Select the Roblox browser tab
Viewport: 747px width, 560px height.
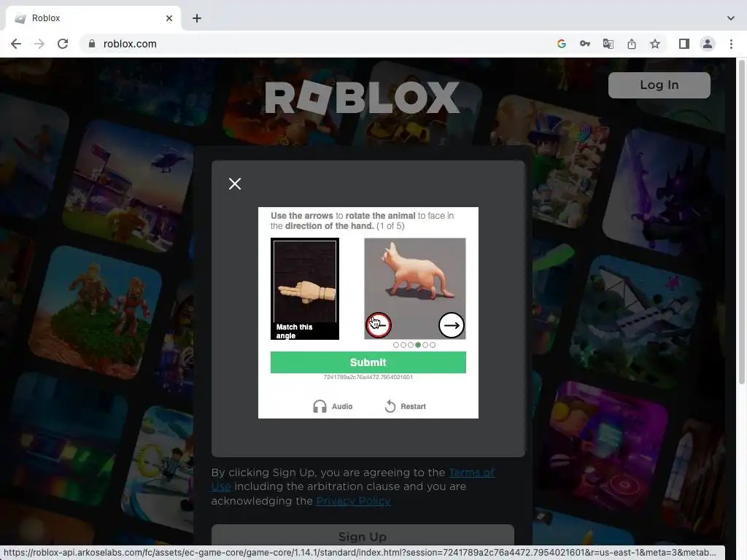click(x=93, y=18)
